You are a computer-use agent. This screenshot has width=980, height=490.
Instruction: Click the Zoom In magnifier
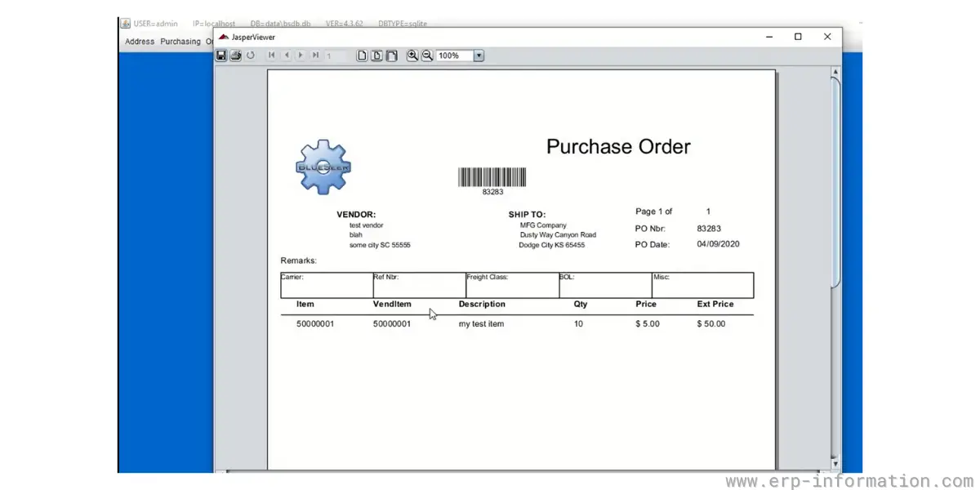coord(412,56)
